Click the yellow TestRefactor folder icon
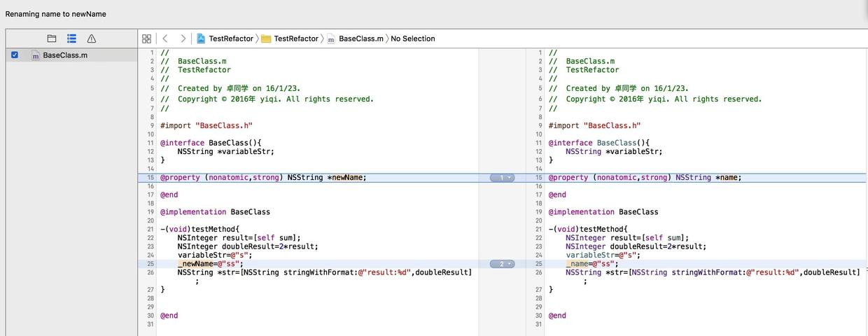Image resolution: width=868 pixels, height=336 pixels. (x=266, y=38)
